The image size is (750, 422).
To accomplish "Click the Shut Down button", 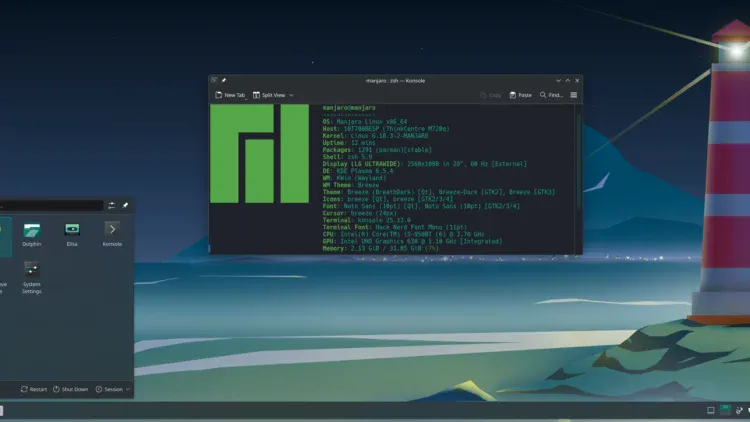I will pyautogui.click(x=72, y=389).
